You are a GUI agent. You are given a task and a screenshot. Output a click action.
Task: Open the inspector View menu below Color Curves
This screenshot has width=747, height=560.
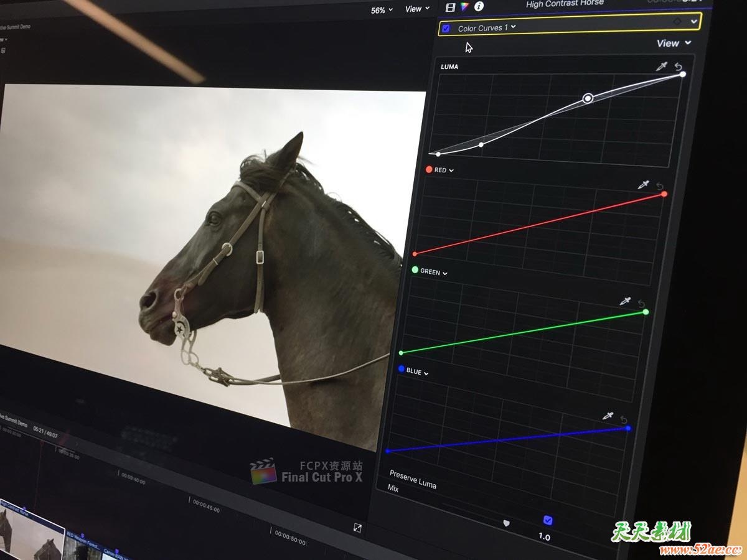pos(674,43)
